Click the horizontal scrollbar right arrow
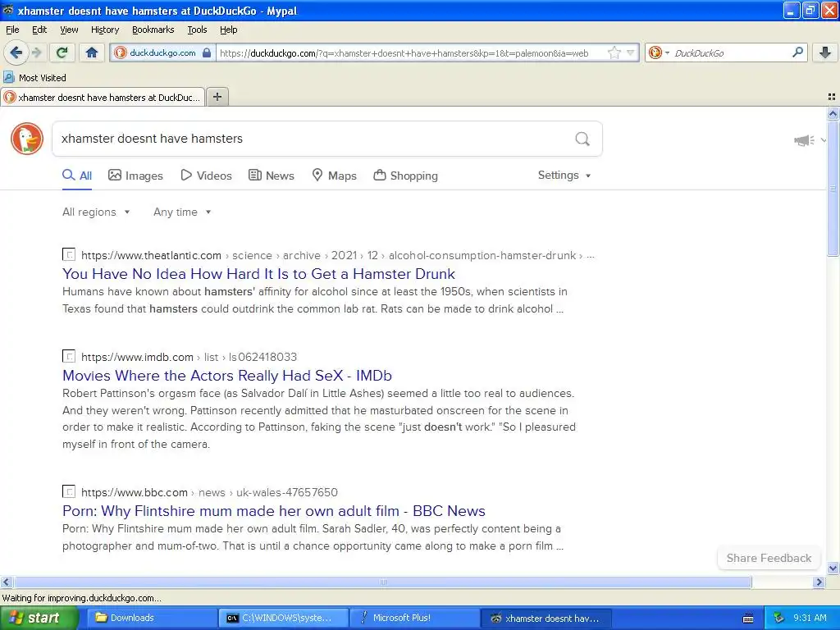840x630 pixels. tap(819, 582)
